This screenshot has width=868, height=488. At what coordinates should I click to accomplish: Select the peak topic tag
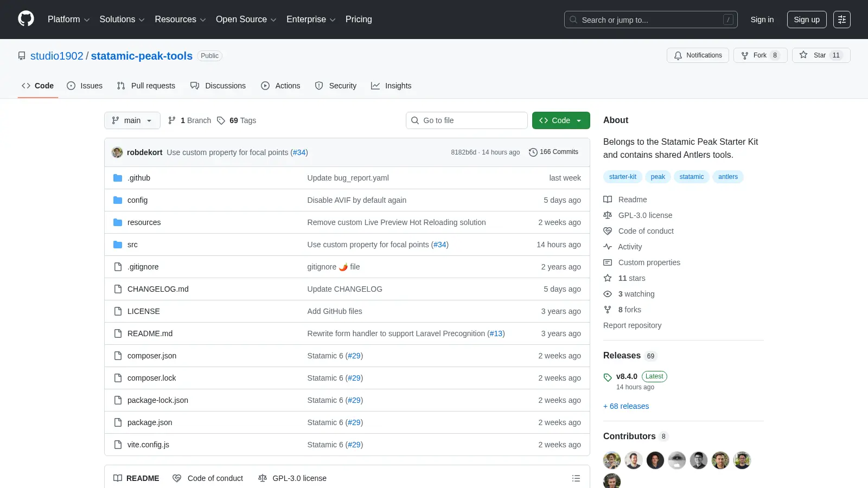[x=658, y=177]
